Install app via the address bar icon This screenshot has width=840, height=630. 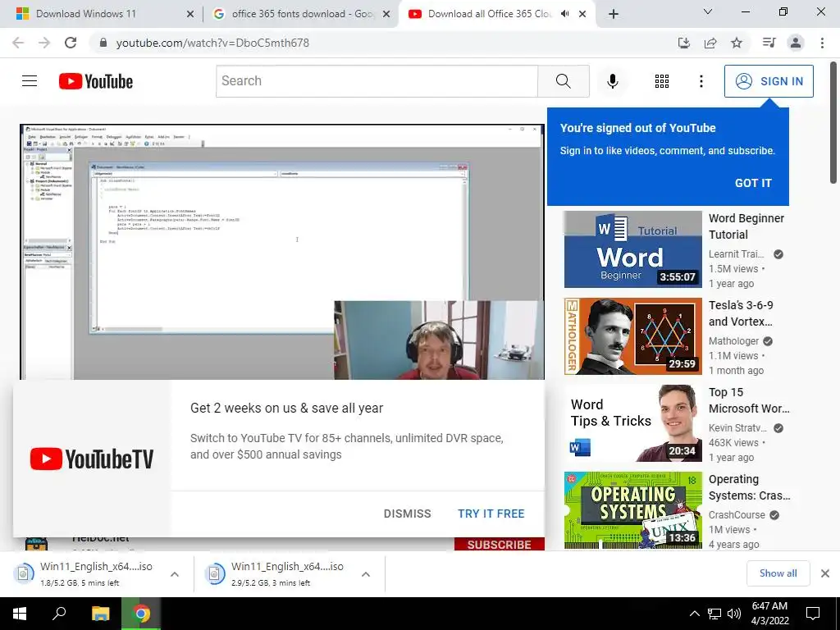(x=683, y=43)
